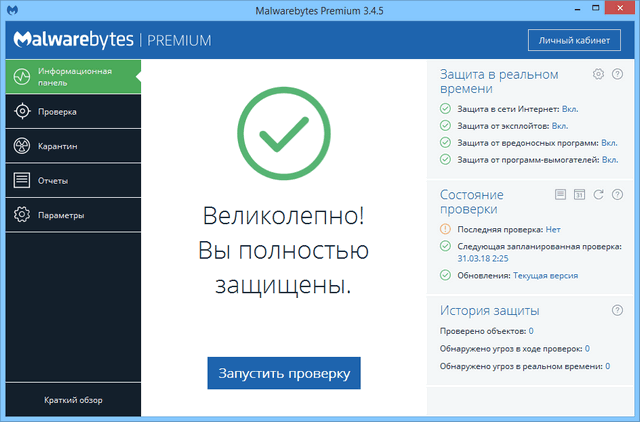Go to the Карантин section
This screenshot has height=422, width=640.
click(73, 146)
